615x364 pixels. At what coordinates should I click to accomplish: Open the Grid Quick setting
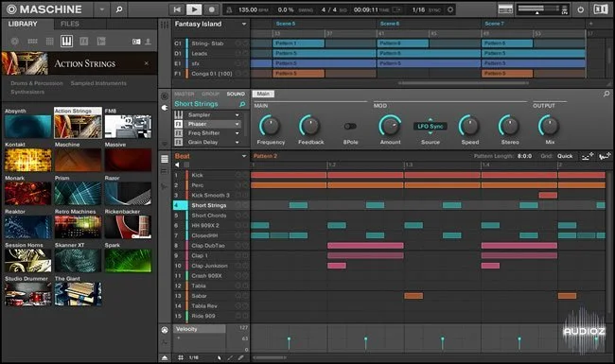pyautogui.click(x=565, y=156)
